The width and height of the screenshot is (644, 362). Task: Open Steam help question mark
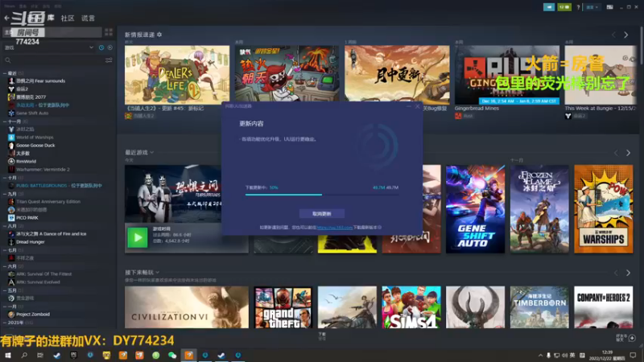click(578, 7)
